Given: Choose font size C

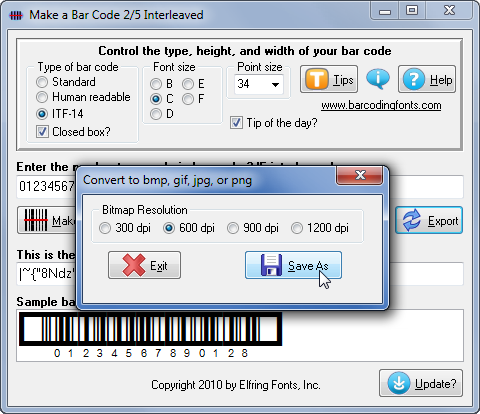Looking at the screenshot, I should tap(162, 99).
